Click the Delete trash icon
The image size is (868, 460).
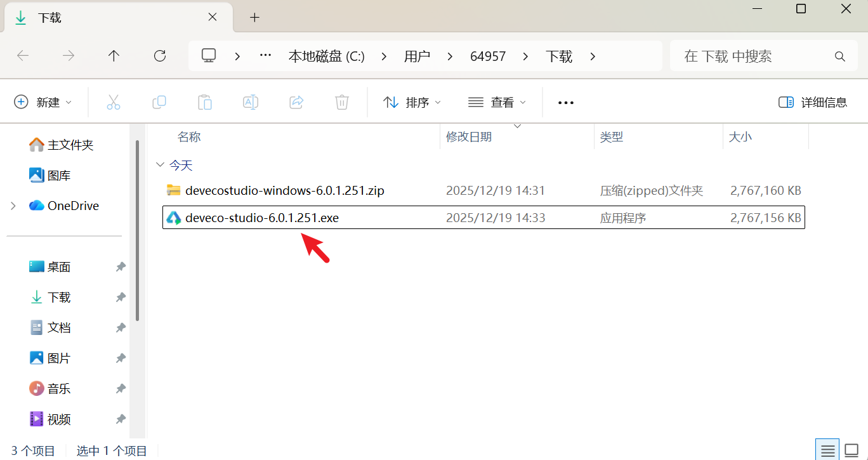(342, 102)
